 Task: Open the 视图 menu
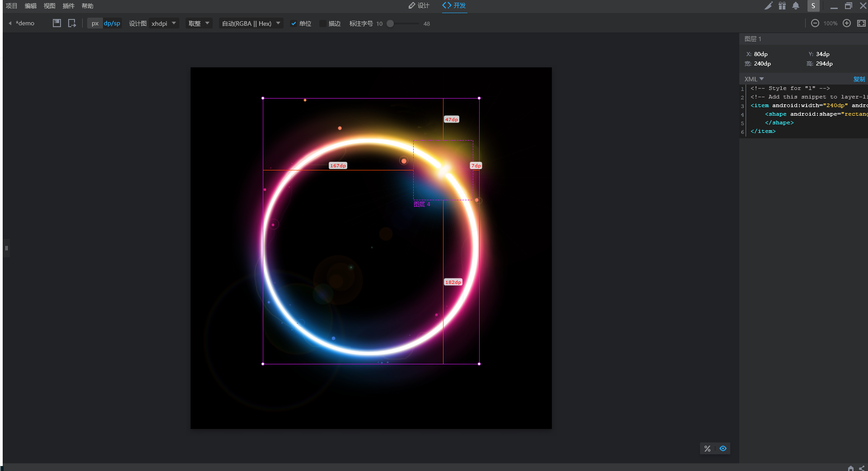50,6
